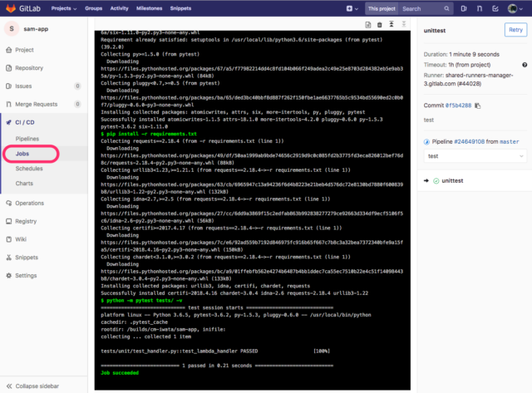Open Repository in the sidebar
532x393 pixels.
(29, 68)
